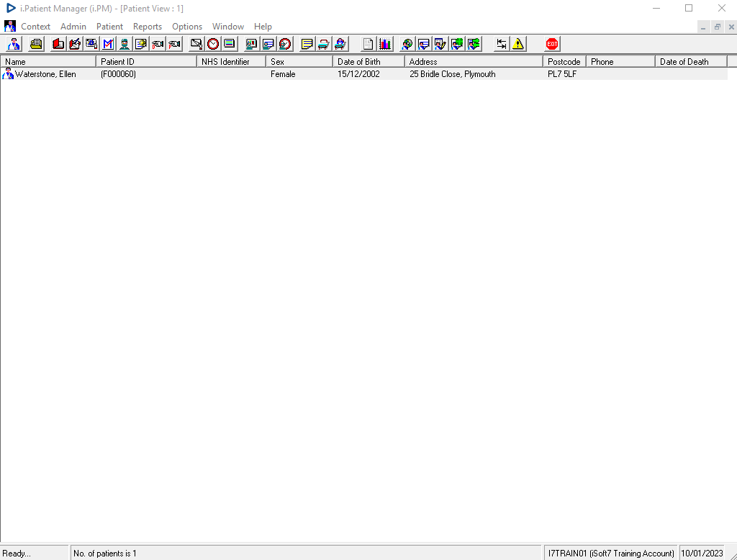This screenshot has height=560, width=737.
Task: Click the person with red gauge icon
Action: (x=285, y=44)
